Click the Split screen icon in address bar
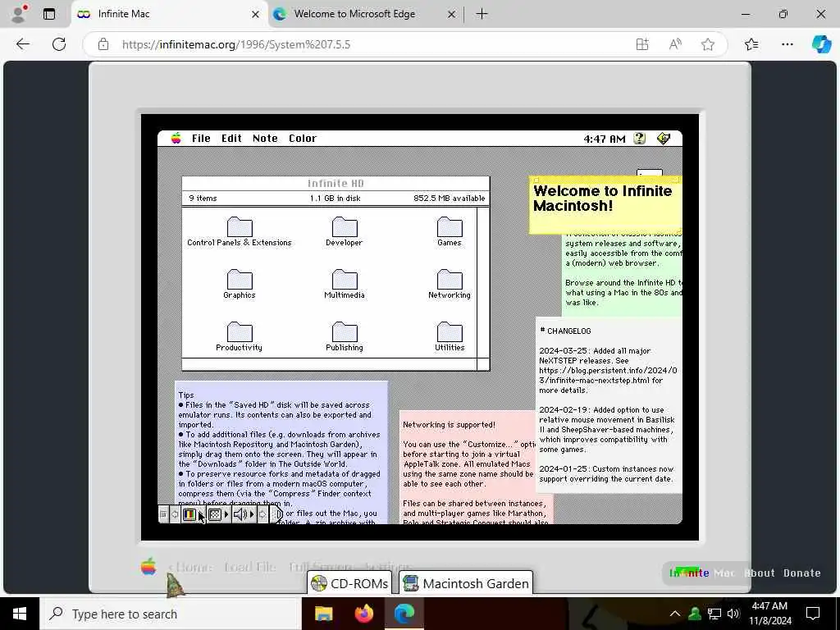The image size is (840, 630). (x=642, y=44)
